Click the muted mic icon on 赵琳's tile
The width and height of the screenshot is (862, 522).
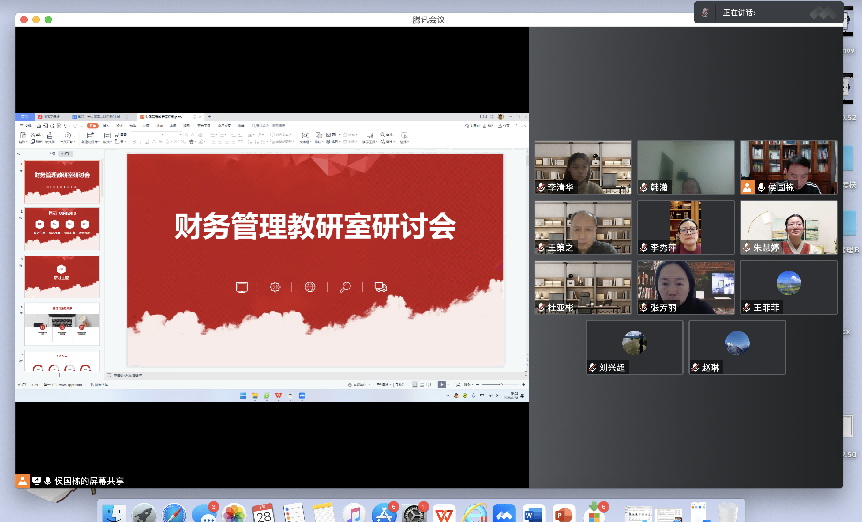pyautogui.click(x=694, y=368)
